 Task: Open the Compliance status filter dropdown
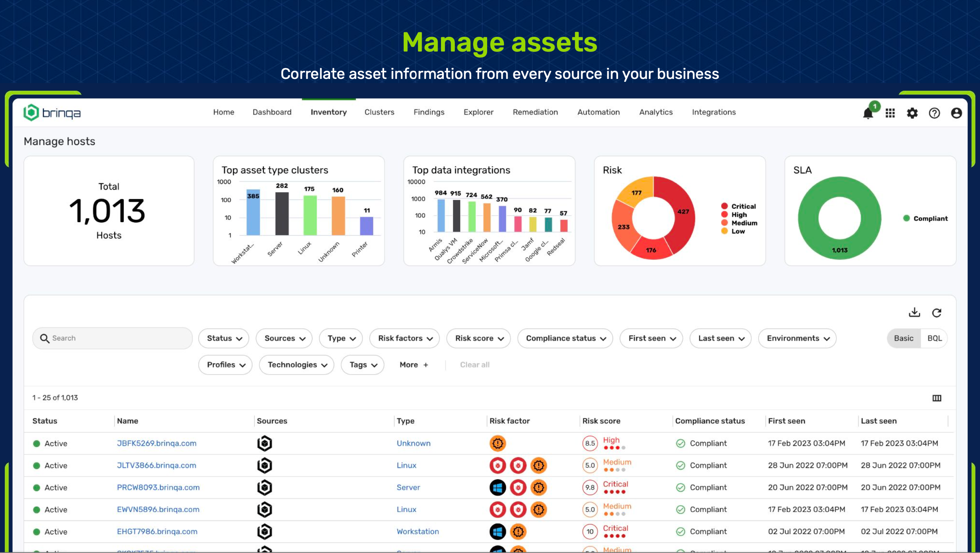[x=565, y=338]
